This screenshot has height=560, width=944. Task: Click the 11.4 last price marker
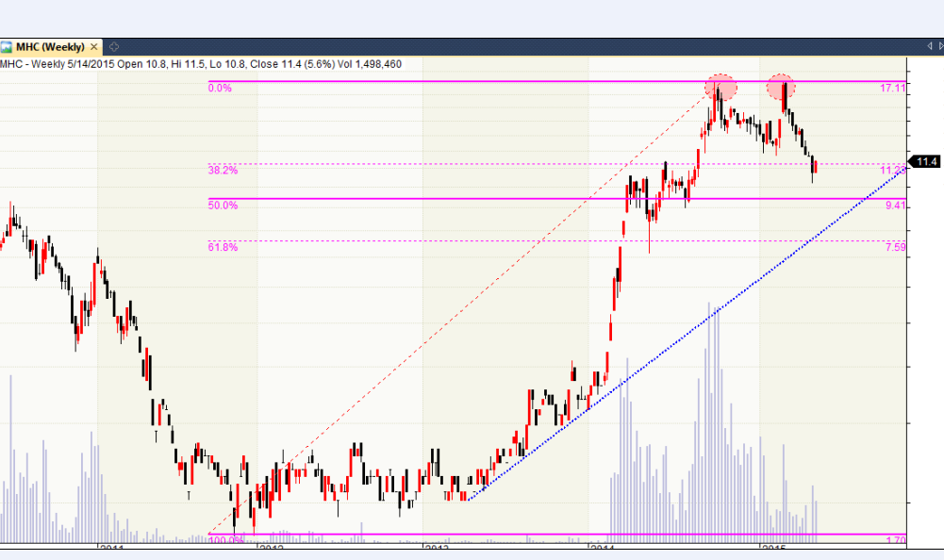coord(925,161)
